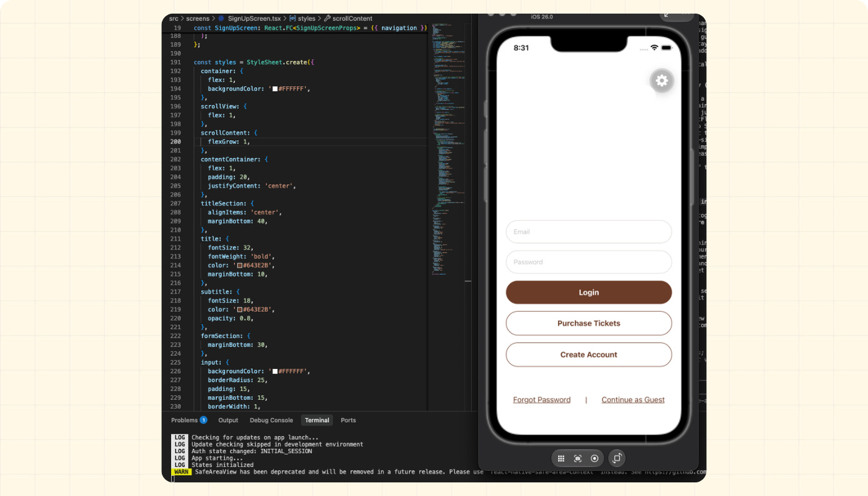Tap the Create Account button
The height and width of the screenshot is (496, 868).
pos(589,355)
